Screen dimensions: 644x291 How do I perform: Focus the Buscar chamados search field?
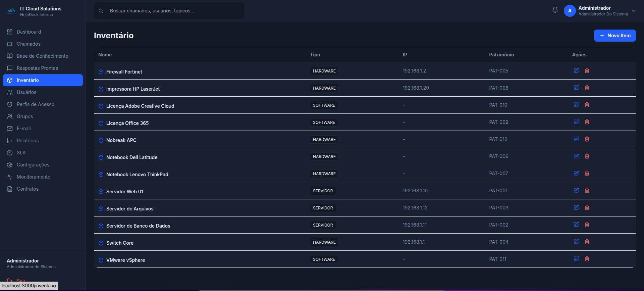tap(169, 11)
